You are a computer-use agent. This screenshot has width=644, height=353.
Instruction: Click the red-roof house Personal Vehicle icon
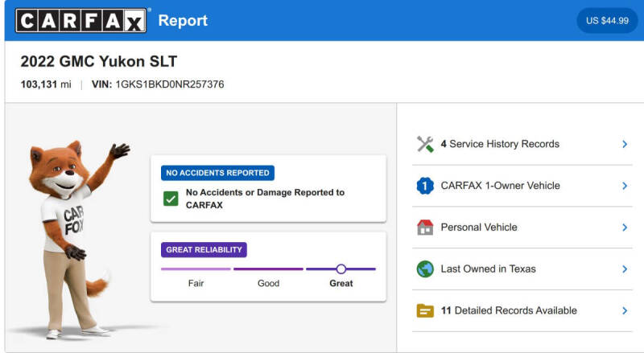(425, 228)
